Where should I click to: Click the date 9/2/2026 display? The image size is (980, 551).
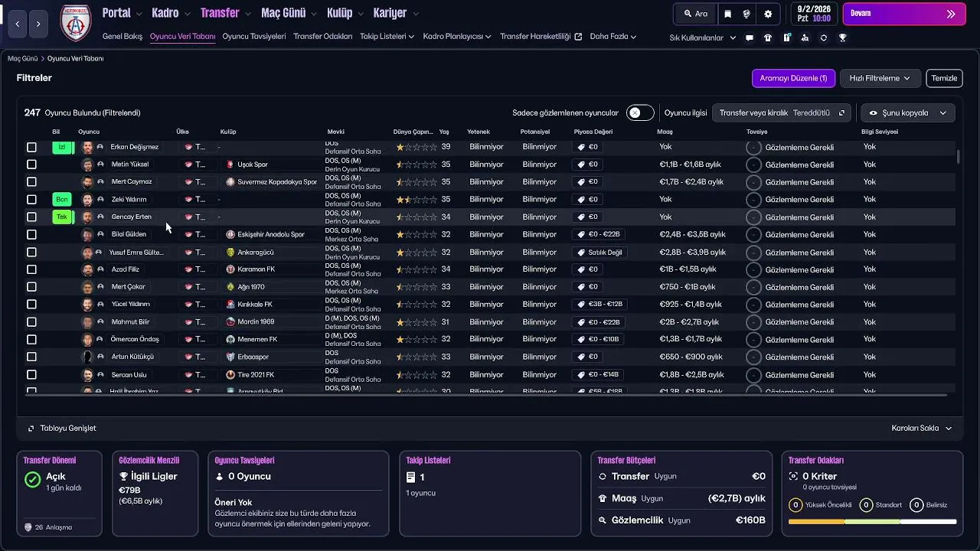[815, 8]
